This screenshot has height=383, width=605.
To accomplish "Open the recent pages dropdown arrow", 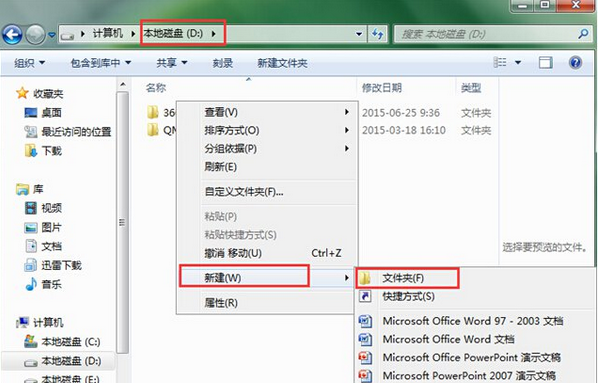I will click(52, 35).
